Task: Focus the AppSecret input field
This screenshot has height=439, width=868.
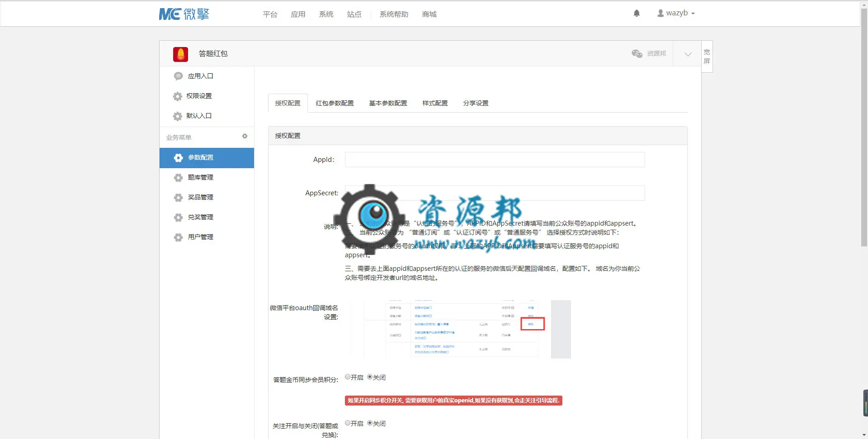Action: coord(495,193)
